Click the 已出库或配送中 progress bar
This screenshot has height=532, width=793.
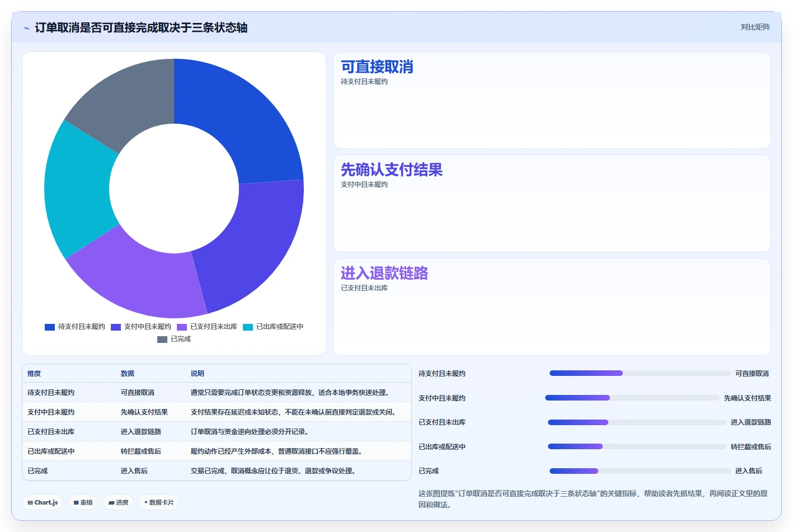coord(637,446)
